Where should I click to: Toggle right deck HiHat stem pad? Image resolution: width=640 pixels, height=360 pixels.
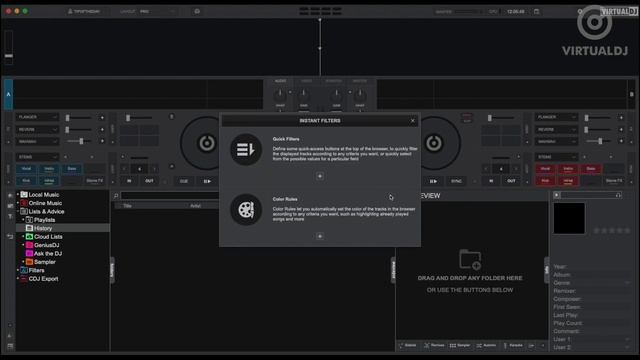pyautogui.click(x=568, y=180)
